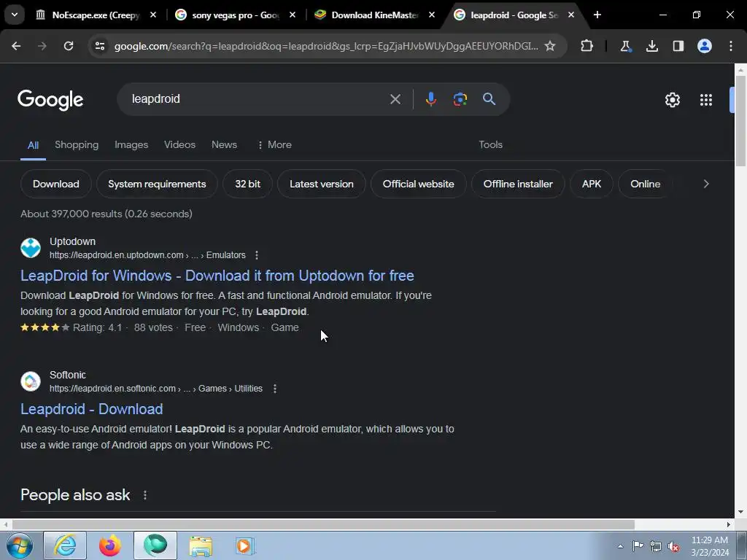Open Softonic result options three dots
Screen dimensions: 747x560
(x=275, y=389)
